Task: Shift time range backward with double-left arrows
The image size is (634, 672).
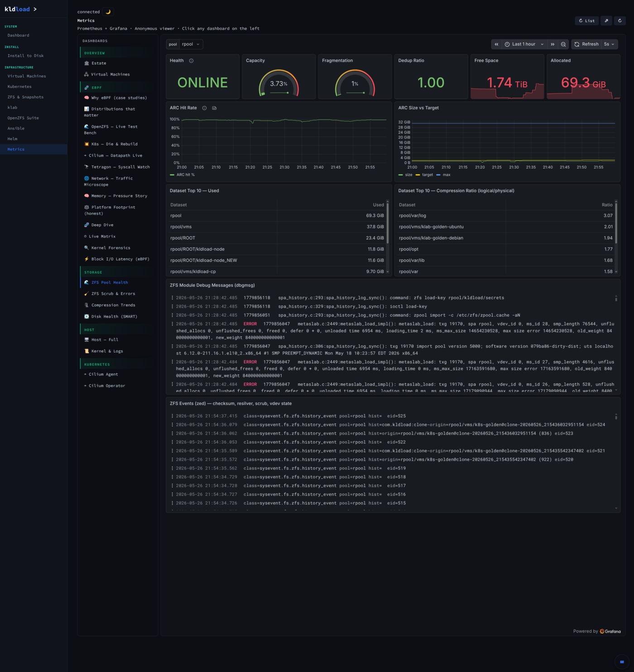Action: 496,44
